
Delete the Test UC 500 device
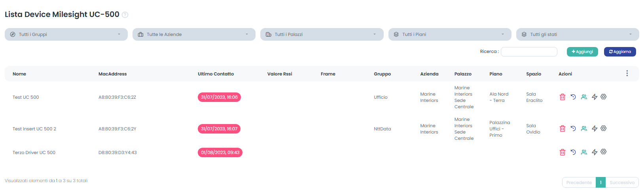coord(562,97)
